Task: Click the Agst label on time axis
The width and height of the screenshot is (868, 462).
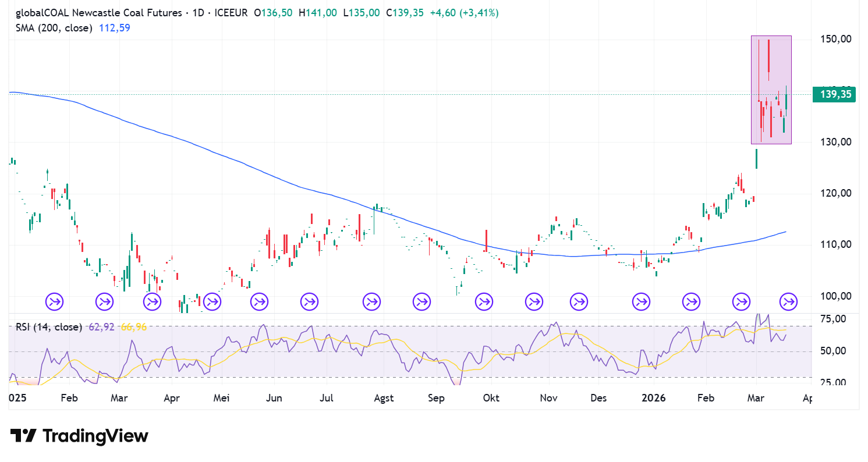Action: coord(383,399)
